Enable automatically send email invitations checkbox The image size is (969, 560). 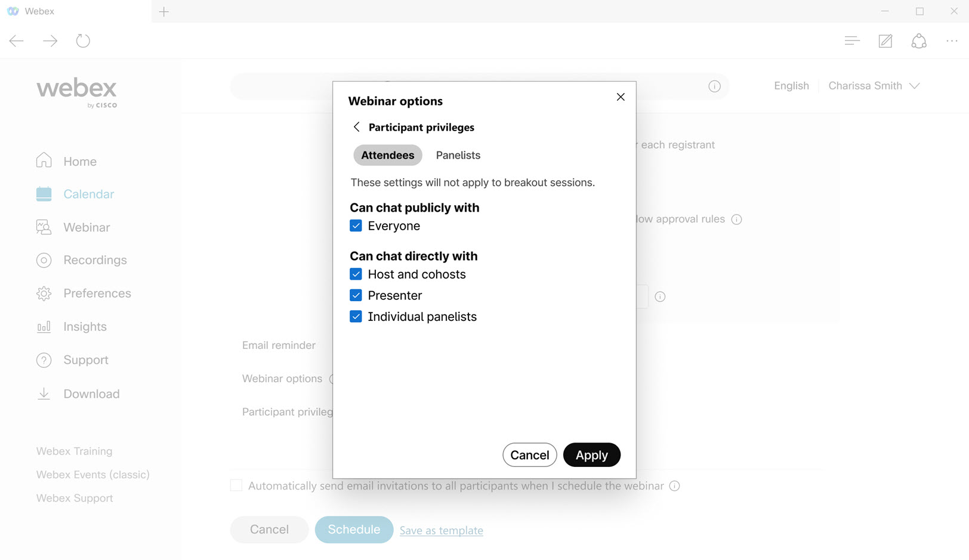tap(236, 485)
